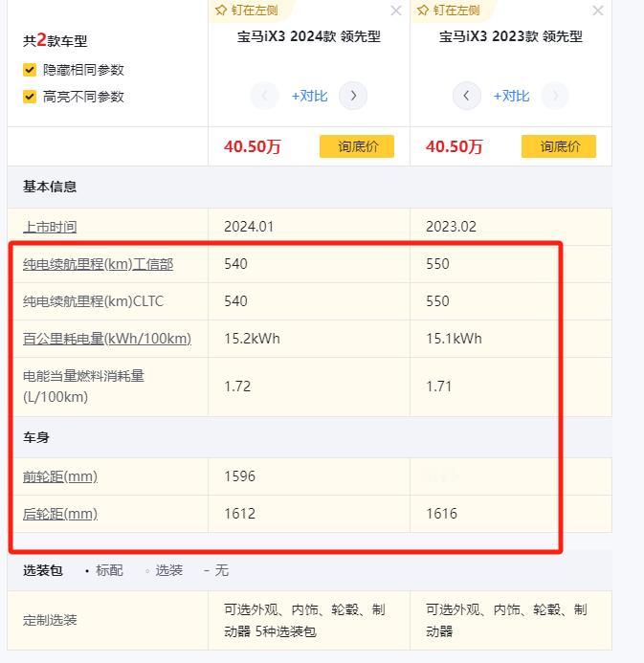
Task: Add 2024款 model to 对比
Action: point(309,96)
